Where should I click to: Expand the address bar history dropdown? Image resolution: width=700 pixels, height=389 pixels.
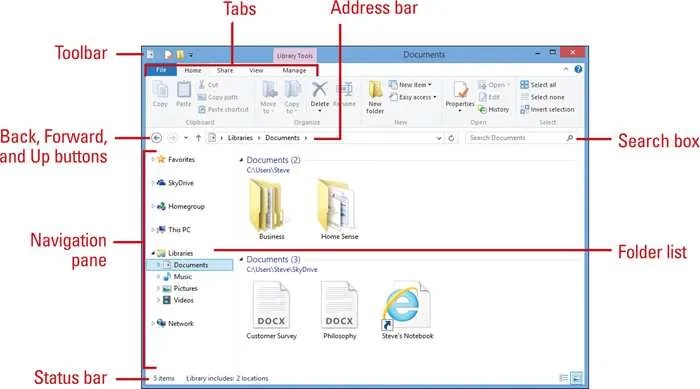(439, 138)
